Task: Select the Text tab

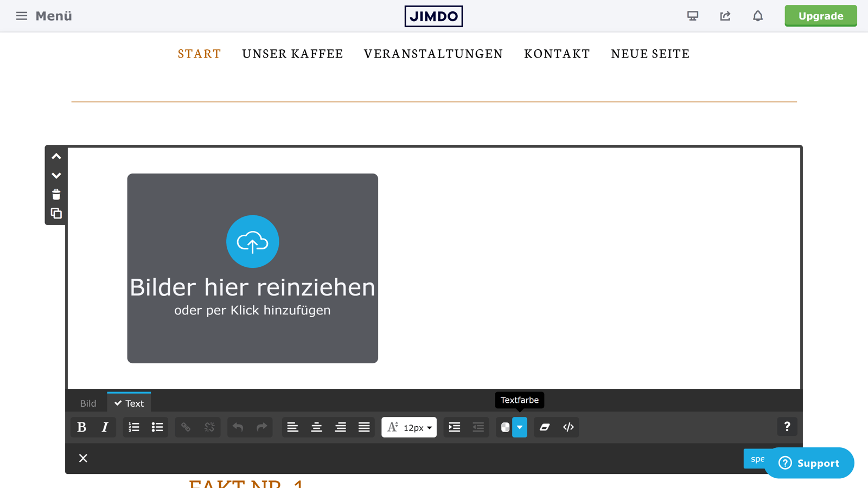Action: pyautogui.click(x=129, y=402)
